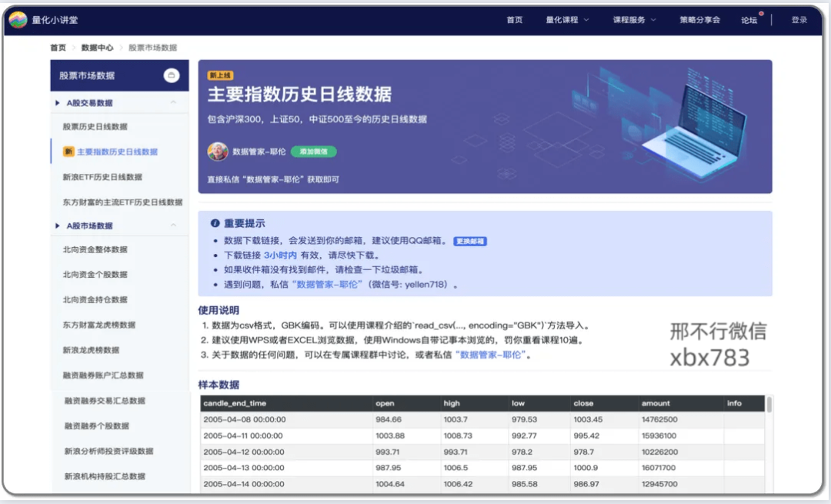This screenshot has height=504, width=831.
Task: Collapse the A股交易数据 section chevron
Action: (173, 102)
